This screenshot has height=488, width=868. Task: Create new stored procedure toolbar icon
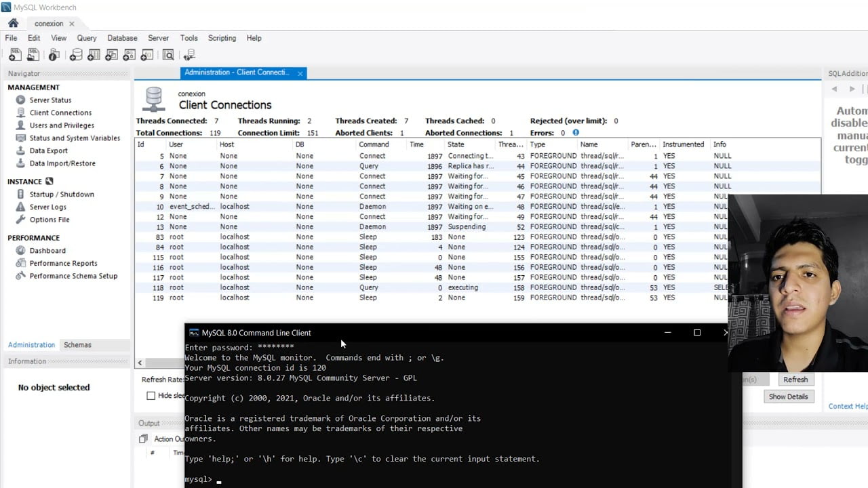pyautogui.click(x=129, y=55)
